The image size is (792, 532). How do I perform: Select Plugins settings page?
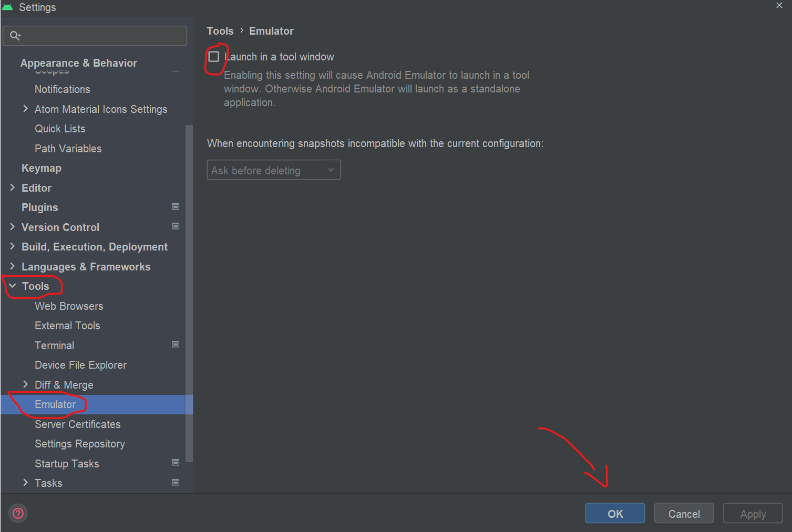[40, 207]
